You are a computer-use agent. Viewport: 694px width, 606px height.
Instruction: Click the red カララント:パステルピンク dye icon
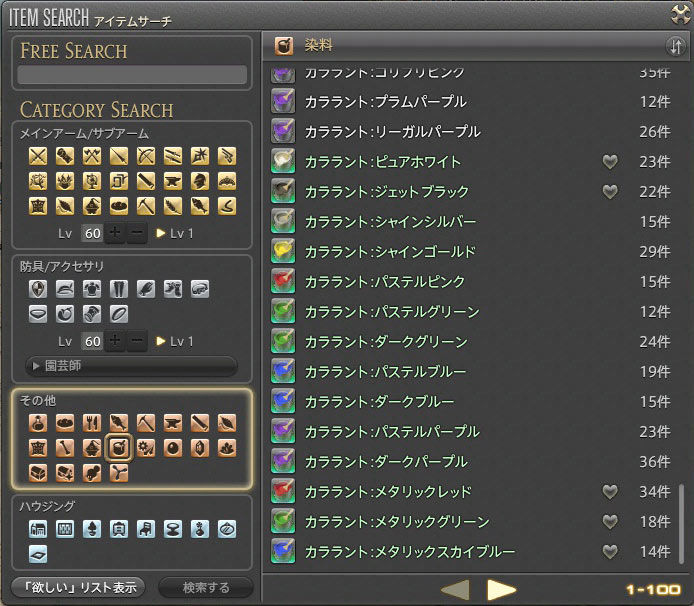click(x=283, y=282)
